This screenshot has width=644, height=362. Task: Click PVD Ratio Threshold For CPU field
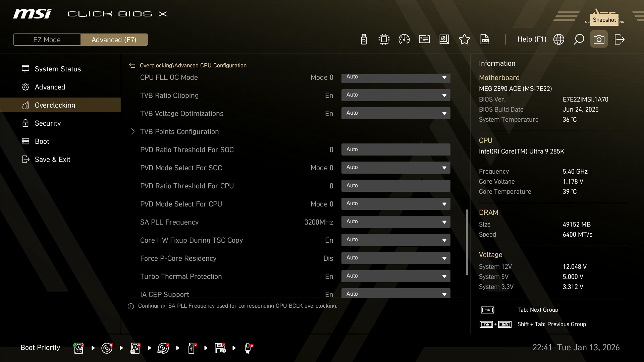pyautogui.click(x=396, y=186)
